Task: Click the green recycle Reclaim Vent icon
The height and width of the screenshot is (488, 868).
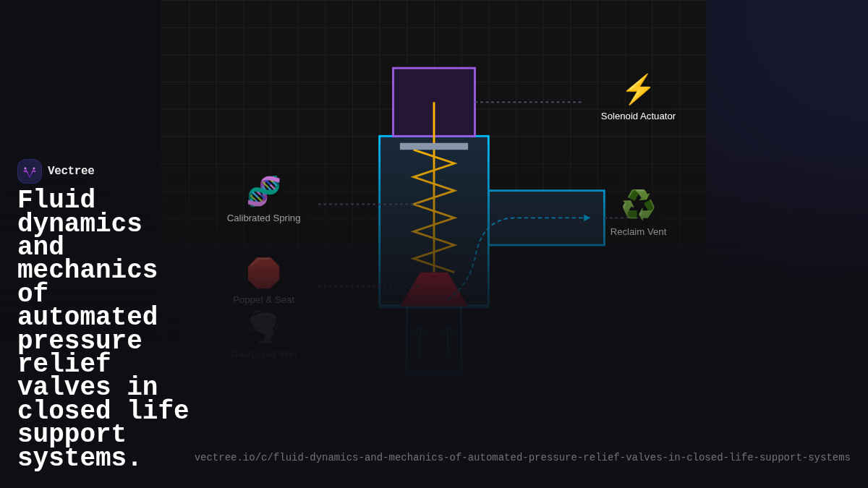Action: coord(638,205)
